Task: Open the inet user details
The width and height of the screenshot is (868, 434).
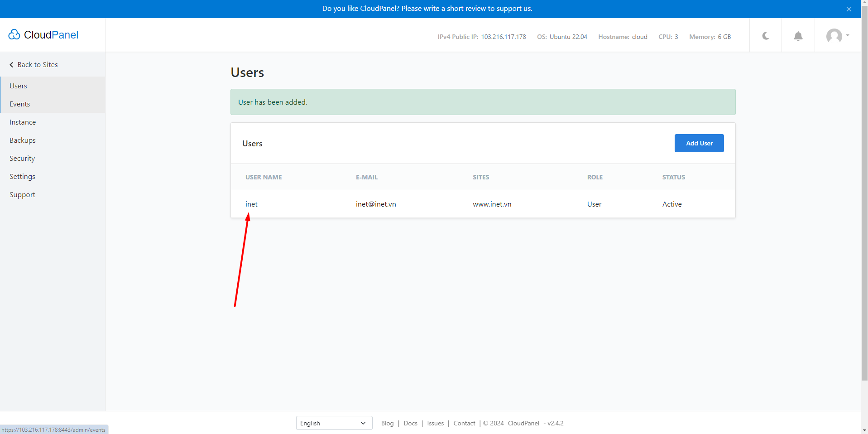Action: click(x=251, y=204)
